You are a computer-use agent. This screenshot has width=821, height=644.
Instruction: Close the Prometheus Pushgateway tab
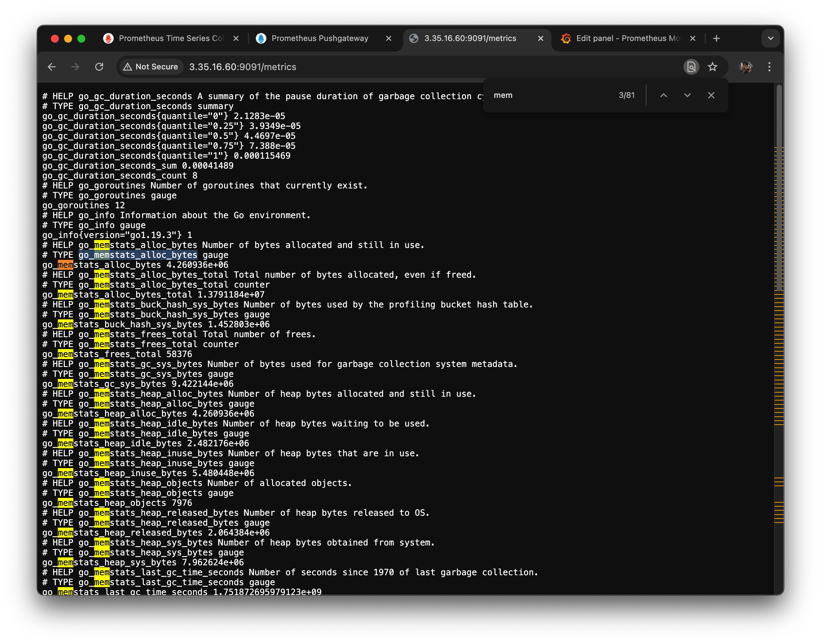click(389, 38)
